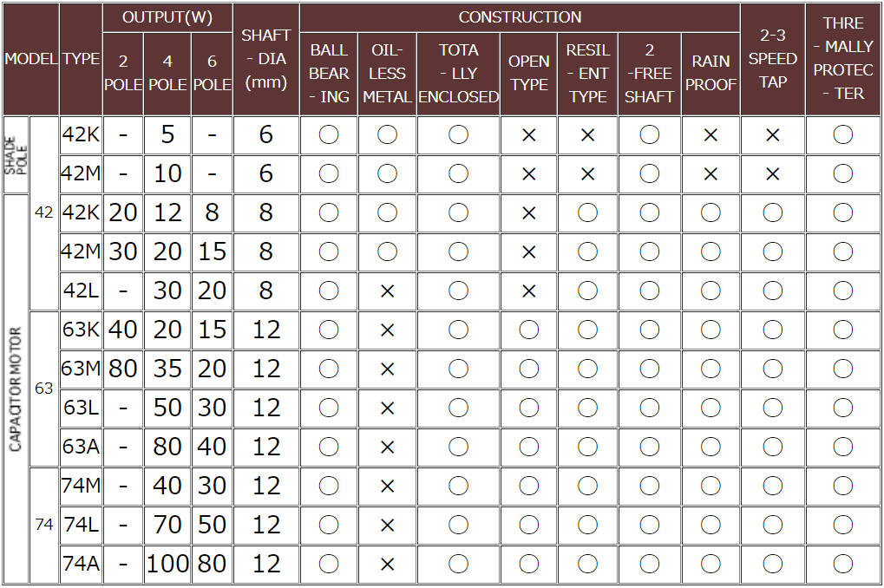Click the Totally Enclosed circle in 74M row
The height and width of the screenshot is (588, 884).
(x=458, y=487)
